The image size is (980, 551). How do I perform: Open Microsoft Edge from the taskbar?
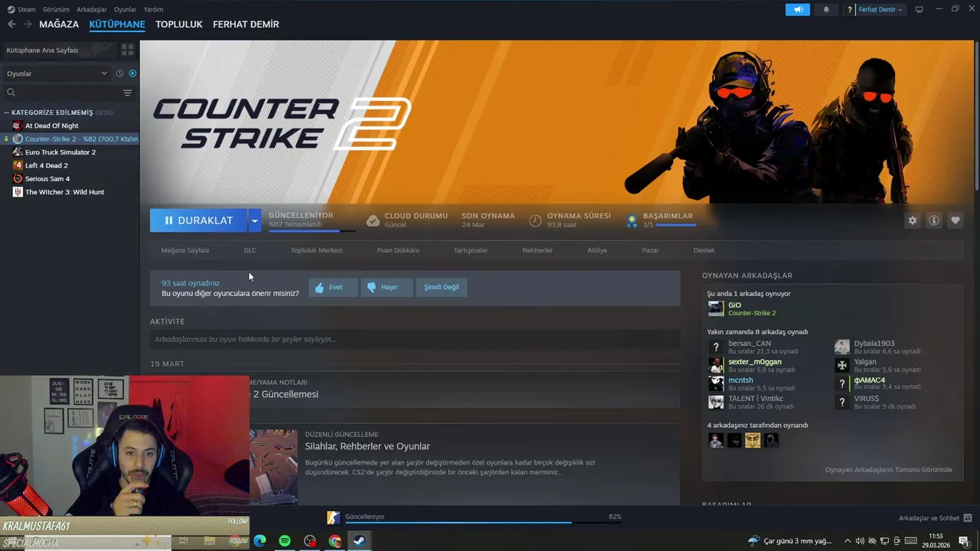coord(260,540)
